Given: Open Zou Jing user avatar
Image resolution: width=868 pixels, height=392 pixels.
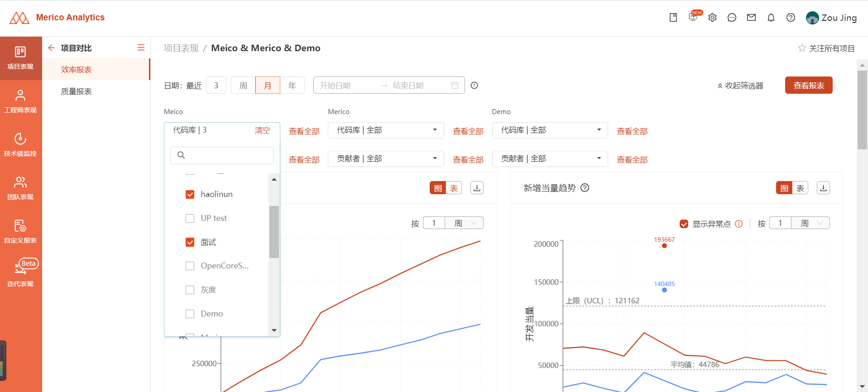Looking at the screenshot, I should coord(812,18).
